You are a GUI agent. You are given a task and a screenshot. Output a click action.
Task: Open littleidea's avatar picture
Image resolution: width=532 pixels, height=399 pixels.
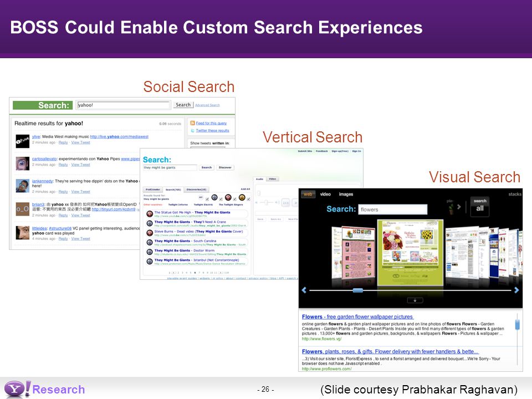22,232
